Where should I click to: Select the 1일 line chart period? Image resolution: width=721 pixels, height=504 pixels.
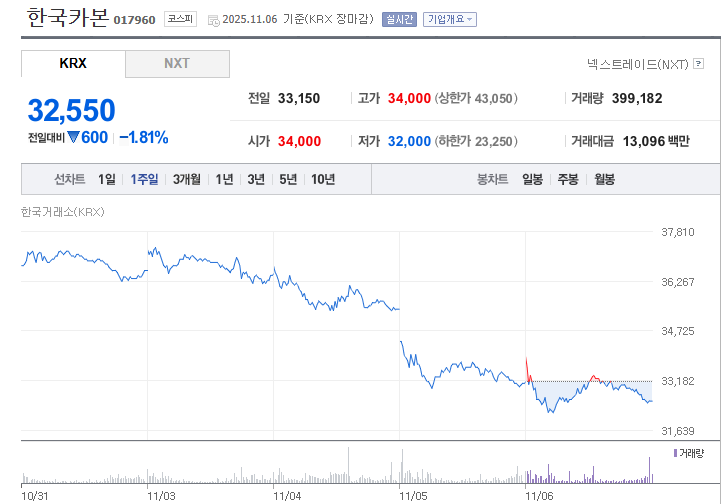[106, 179]
